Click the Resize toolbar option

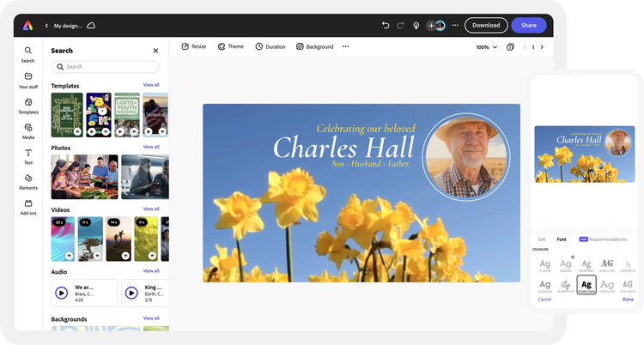(194, 46)
